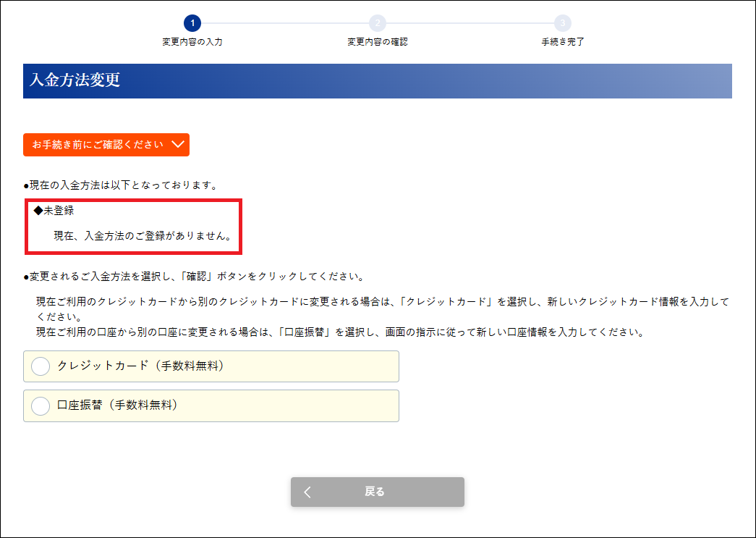Click the ◆未登録 status text

[x=54, y=211]
